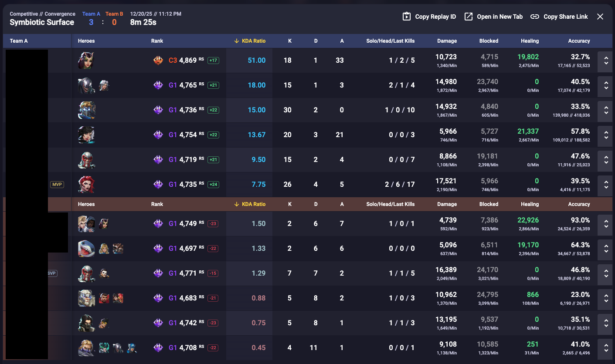Viewport: 615px width, 364px height.
Task: Click the 22,926 healing value
Action: [528, 220]
